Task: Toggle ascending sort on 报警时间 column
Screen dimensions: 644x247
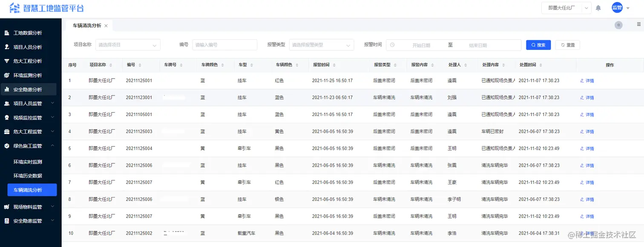Action: click(x=333, y=63)
